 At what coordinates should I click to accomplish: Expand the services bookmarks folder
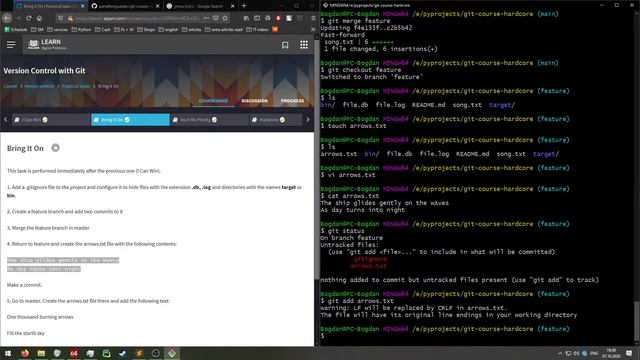point(58,29)
